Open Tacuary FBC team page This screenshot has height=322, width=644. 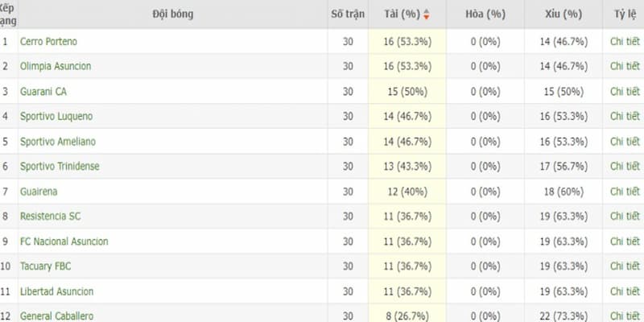pos(47,266)
